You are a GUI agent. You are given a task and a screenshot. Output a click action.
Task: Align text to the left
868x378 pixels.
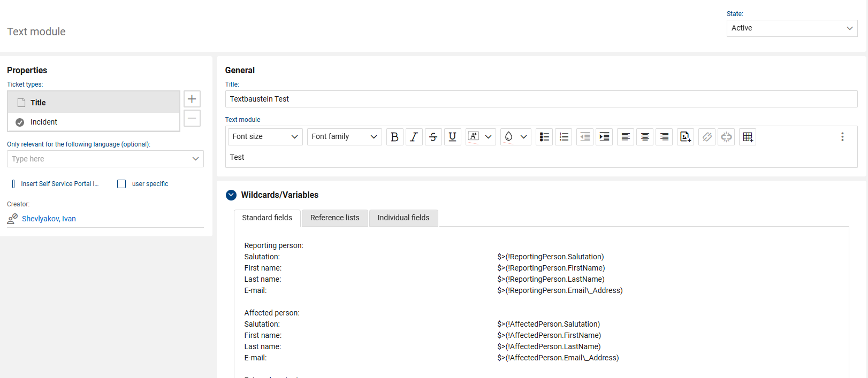[x=626, y=137]
